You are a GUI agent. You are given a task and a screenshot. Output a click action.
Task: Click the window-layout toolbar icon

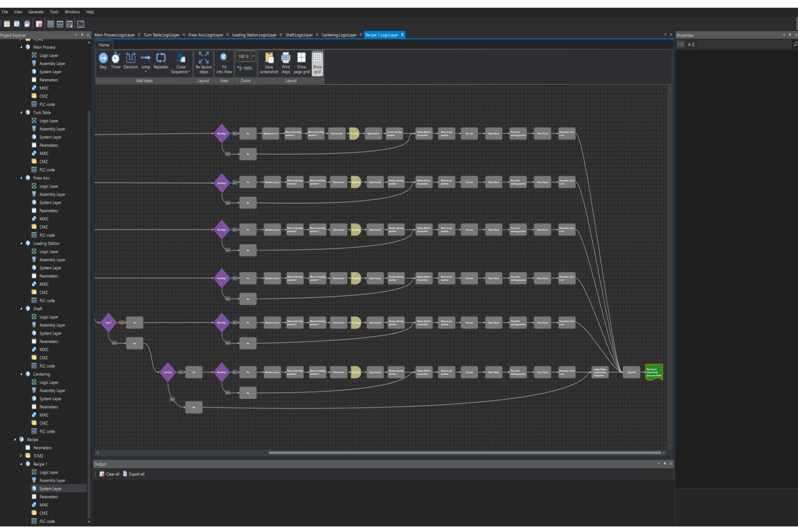[50, 24]
